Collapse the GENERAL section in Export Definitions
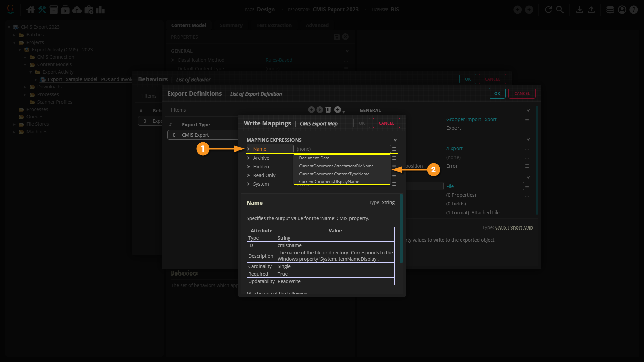The image size is (644, 362). coord(528,110)
